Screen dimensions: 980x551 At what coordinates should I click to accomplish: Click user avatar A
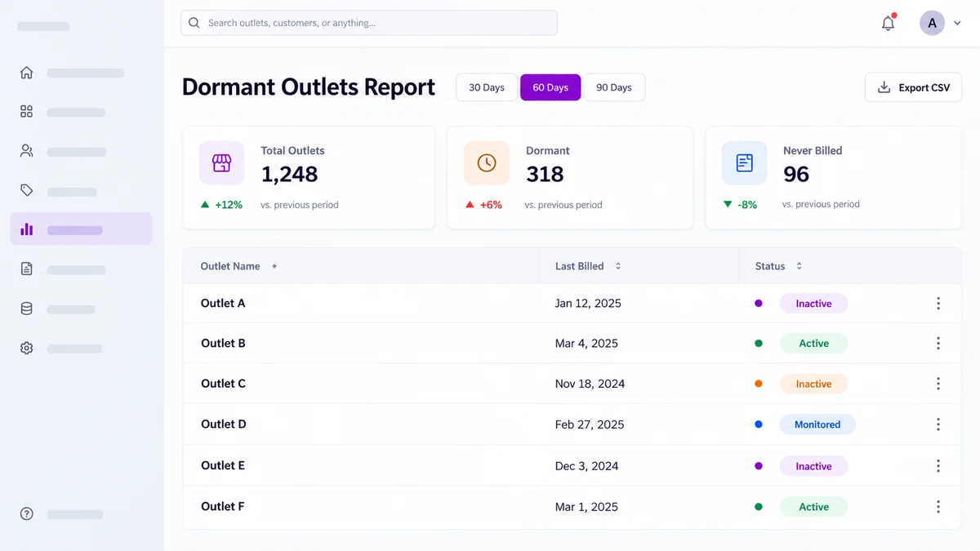point(933,23)
